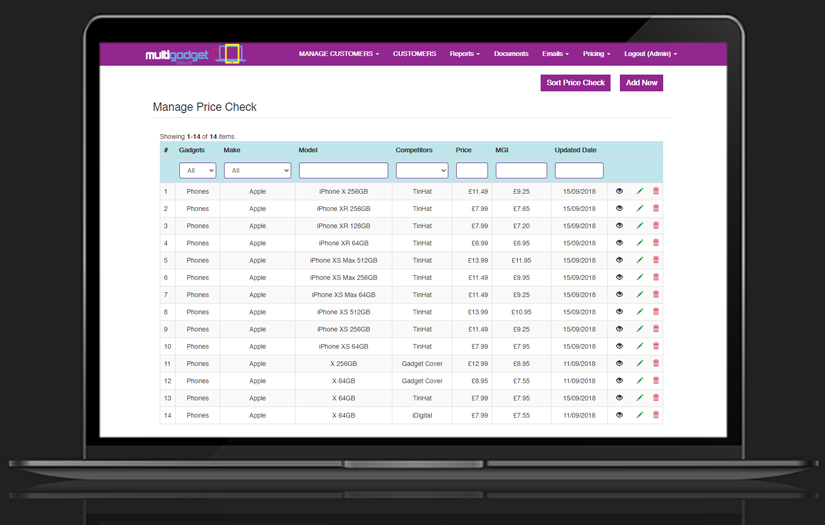Delete row 8 iPhone XS 512GB entry
The width and height of the screenshot is (825, 525).
click(x=656, y=311)
